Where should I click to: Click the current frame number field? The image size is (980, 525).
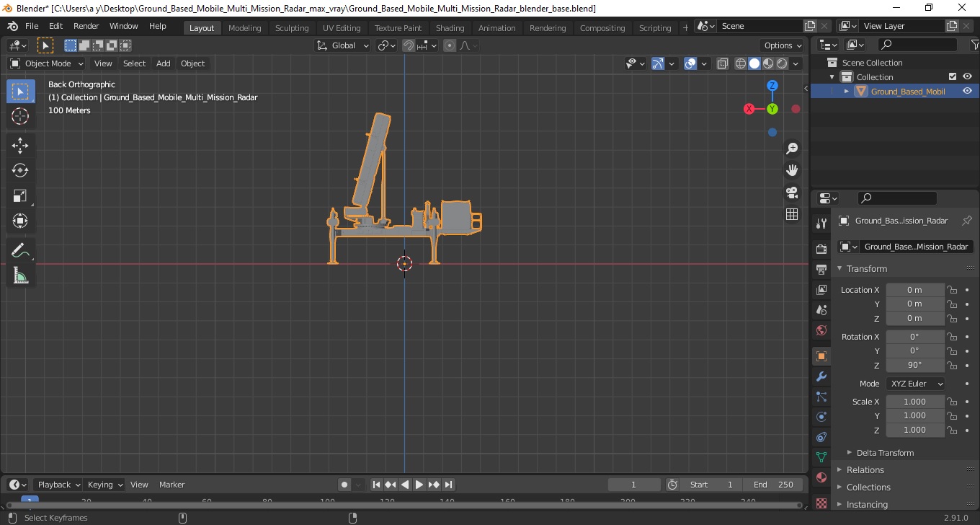[634, 485]
